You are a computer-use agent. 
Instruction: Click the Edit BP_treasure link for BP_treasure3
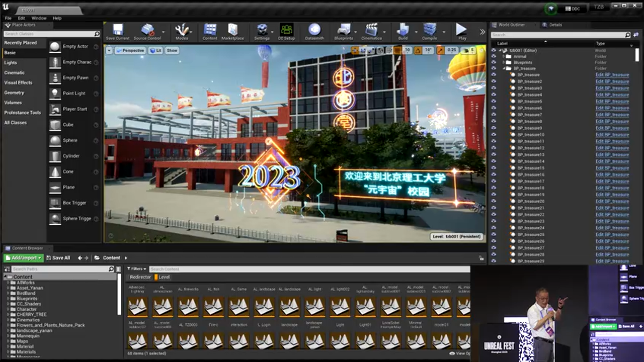click(x=612, y=87)
